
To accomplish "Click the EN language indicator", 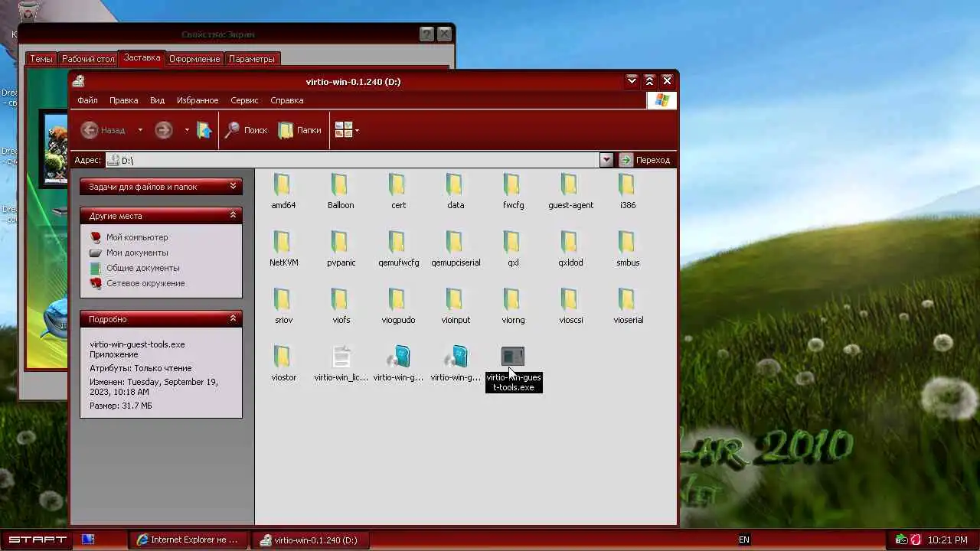I will [744, 540].
